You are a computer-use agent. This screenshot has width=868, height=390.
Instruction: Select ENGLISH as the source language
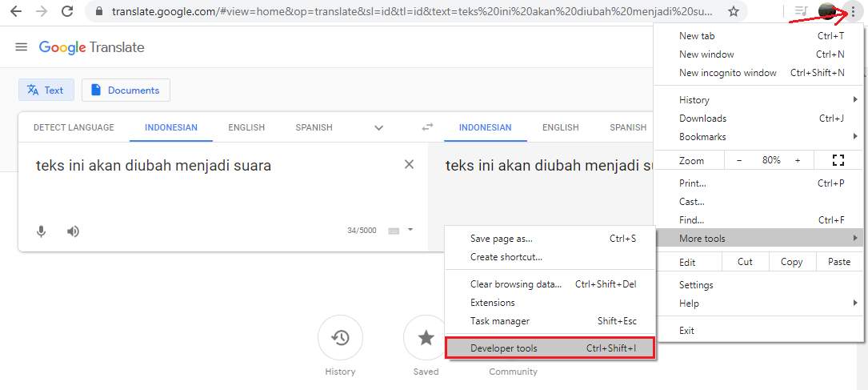coord(246,127)
